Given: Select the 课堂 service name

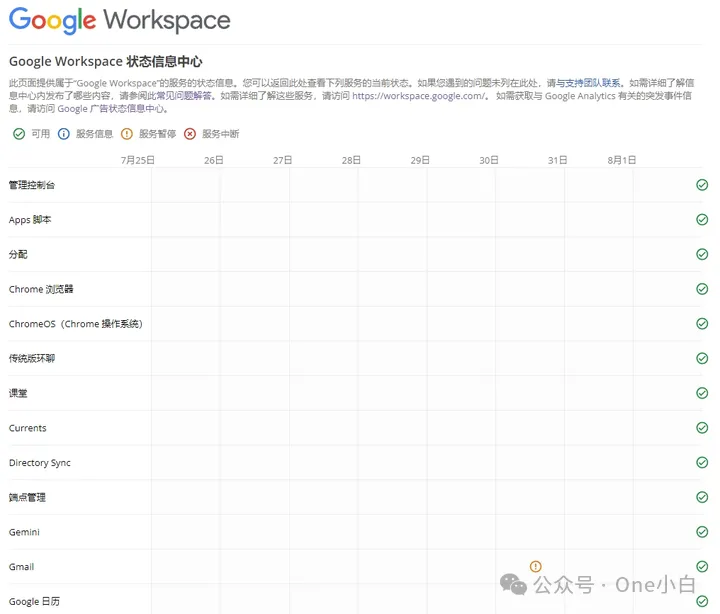Looking at the screenshot, I should (18, 393).
